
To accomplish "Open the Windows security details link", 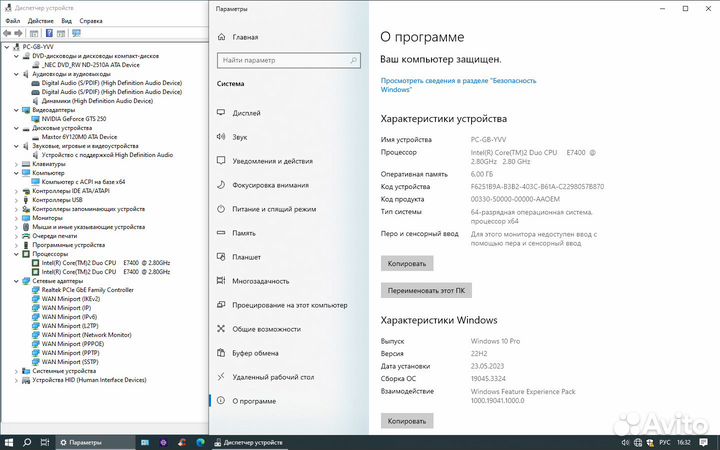I will click(x=457, y=84).
